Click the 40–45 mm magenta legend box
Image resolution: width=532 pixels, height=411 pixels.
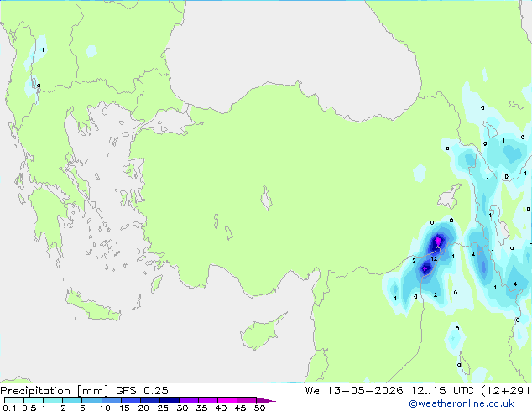pyautogui.click(x=227, y=400)
